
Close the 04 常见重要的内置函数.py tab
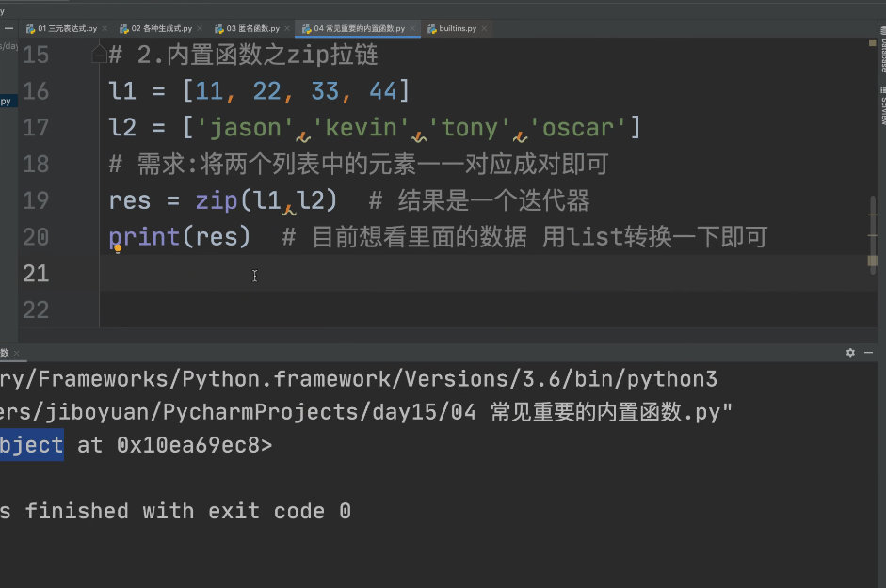click(412, 29)
